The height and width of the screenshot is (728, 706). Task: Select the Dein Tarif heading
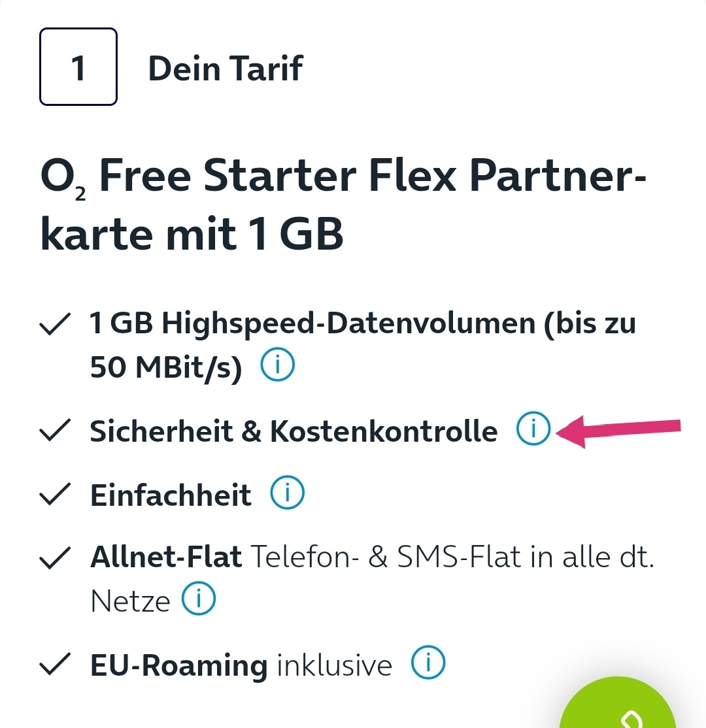(x=226, y=68)
